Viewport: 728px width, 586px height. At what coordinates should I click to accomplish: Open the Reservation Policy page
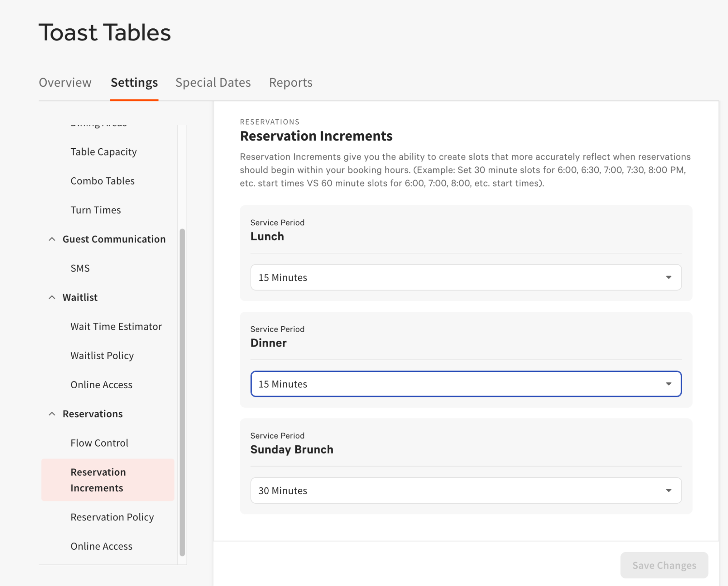pyautogui.click(x=112, y=517)
